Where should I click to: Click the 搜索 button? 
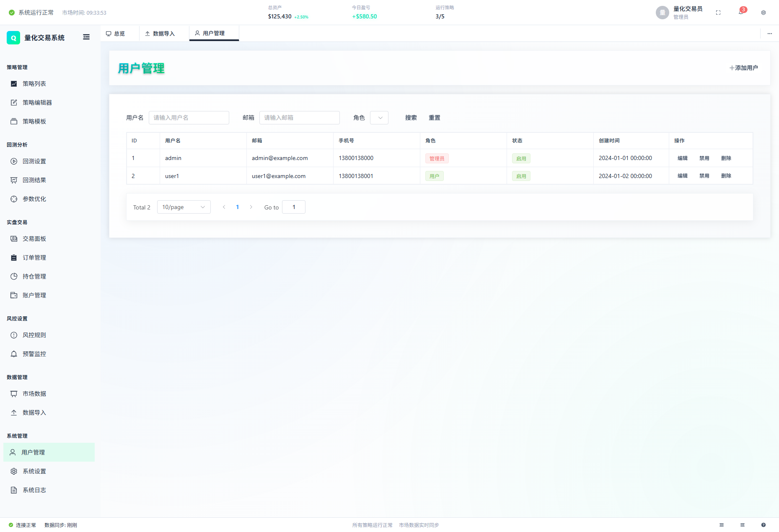coord(411,118)
